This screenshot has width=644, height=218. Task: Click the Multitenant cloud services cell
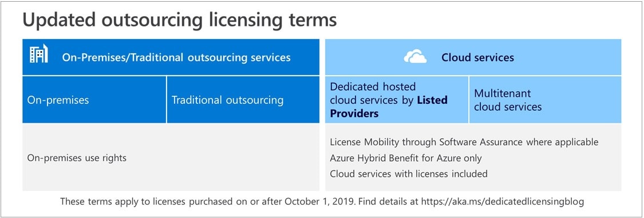(545, 100)
